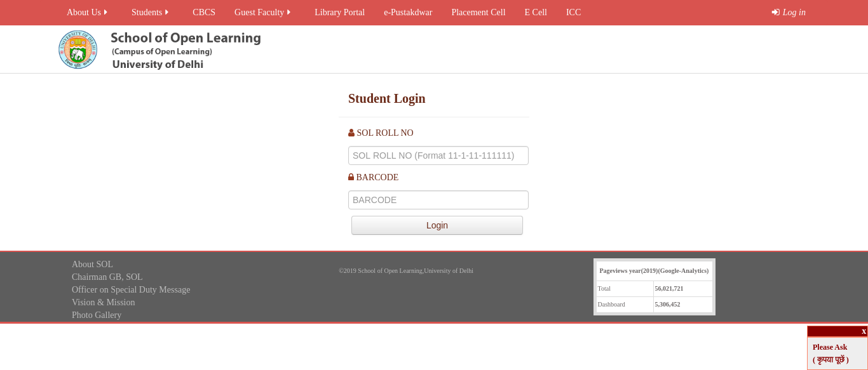868x370 pixels.
Task: Click the SOL ROLL NO input field
Action: pos(438,155)
